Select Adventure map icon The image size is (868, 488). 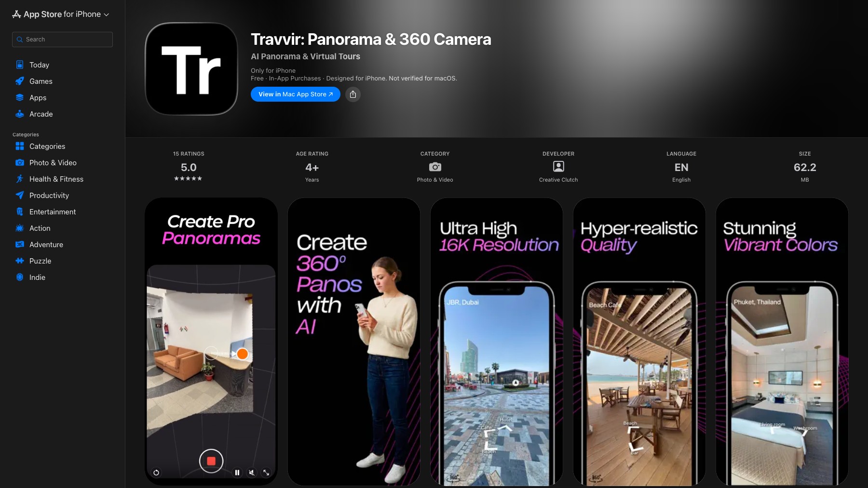20,244
